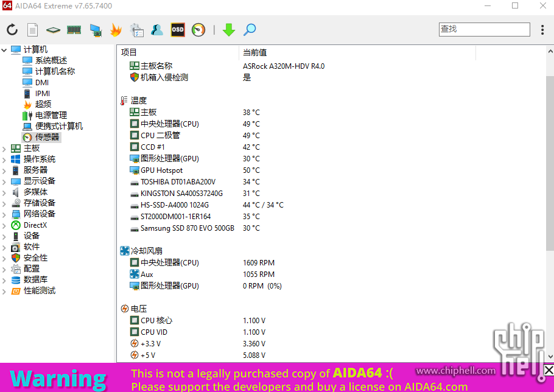Open the Report document icon
This screenshot has width=554, height=392.
(x=32, y=30)
